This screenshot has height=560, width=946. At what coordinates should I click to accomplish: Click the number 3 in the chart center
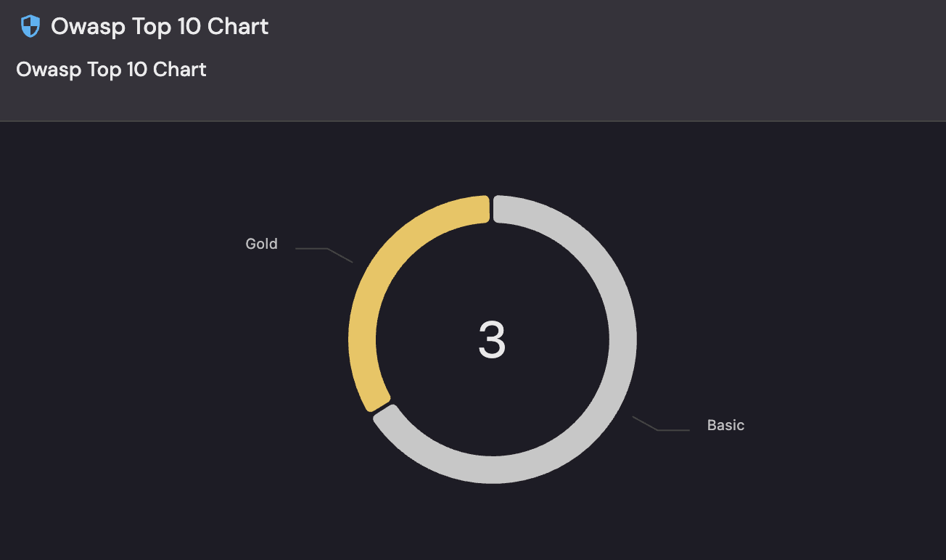pyautogui.click(x=492, y=341)
